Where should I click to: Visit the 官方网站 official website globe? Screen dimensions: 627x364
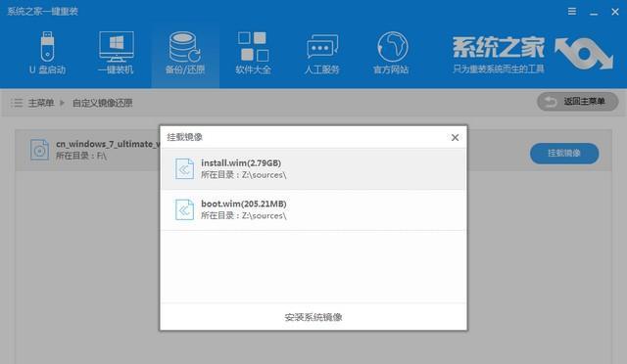[391, 53]
